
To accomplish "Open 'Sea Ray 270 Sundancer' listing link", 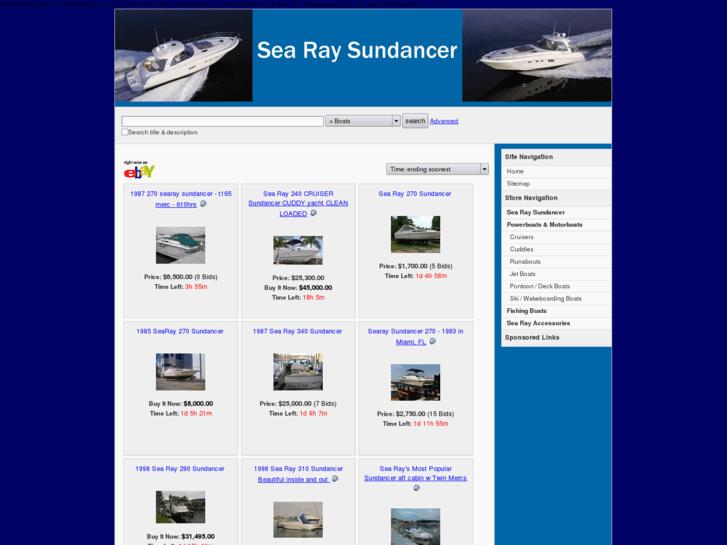I will [415, 193].
